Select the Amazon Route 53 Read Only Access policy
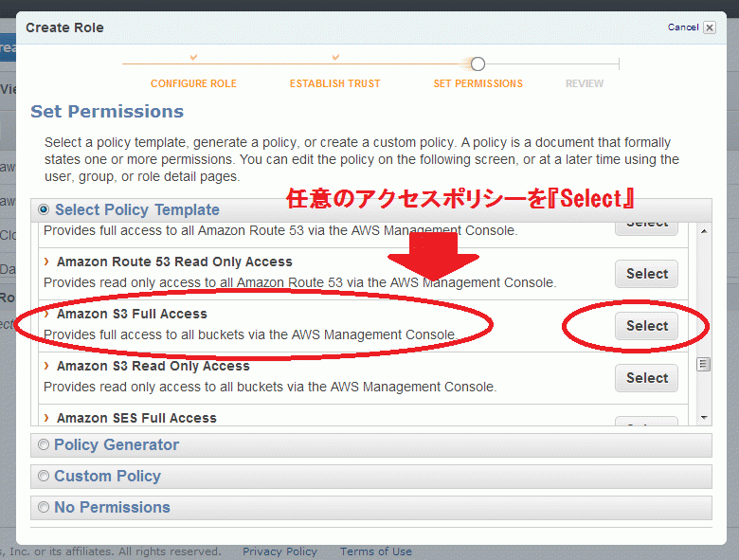 click(x=646, y=274)
